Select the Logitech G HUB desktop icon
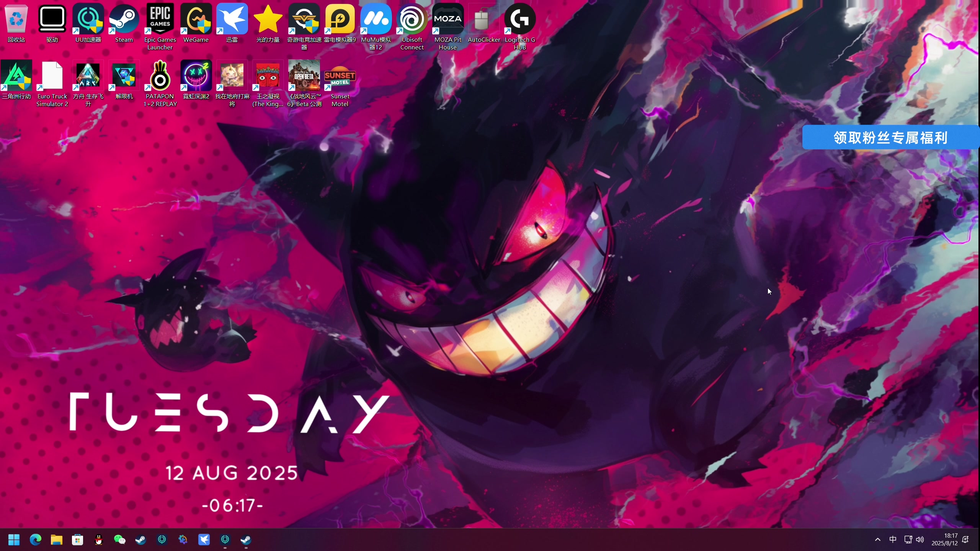Screen dimensions: 980x551 [520, 27]
